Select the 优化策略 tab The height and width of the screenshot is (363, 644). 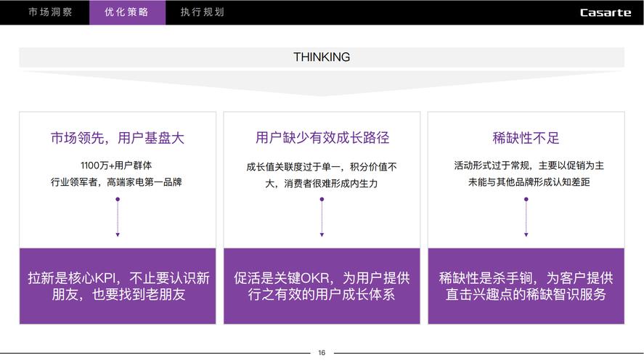pyautogui.click(x=127, y=12)
